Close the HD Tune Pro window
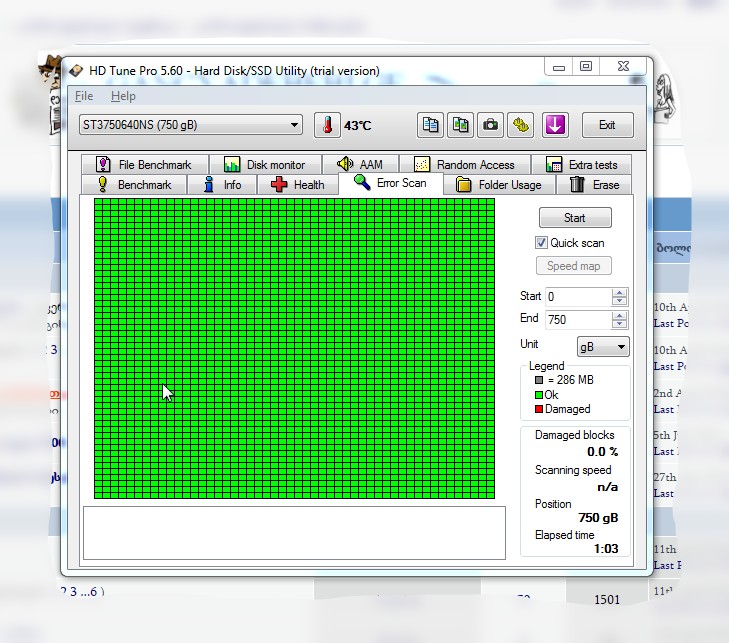 tap(623, 66)
